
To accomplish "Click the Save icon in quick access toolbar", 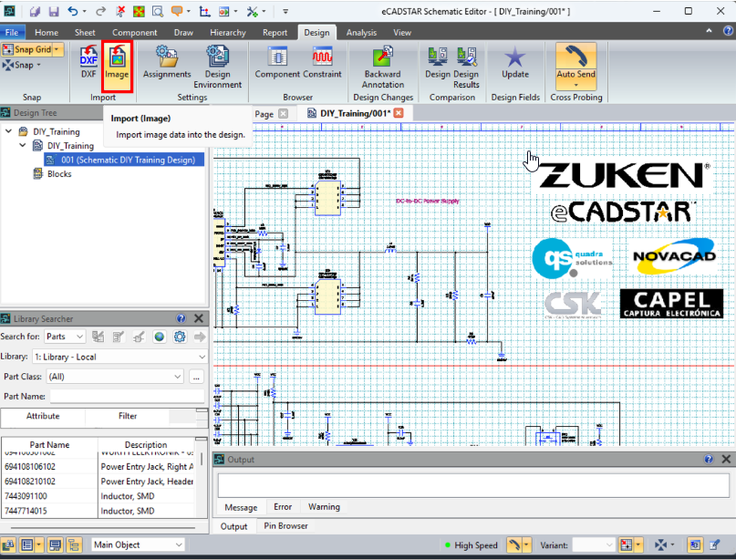I will point(54,14).
